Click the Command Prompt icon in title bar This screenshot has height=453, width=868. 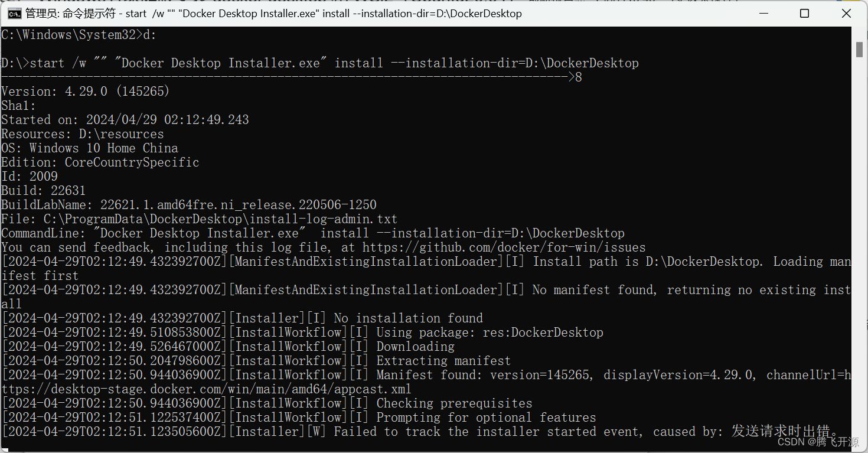coord(14,13)
